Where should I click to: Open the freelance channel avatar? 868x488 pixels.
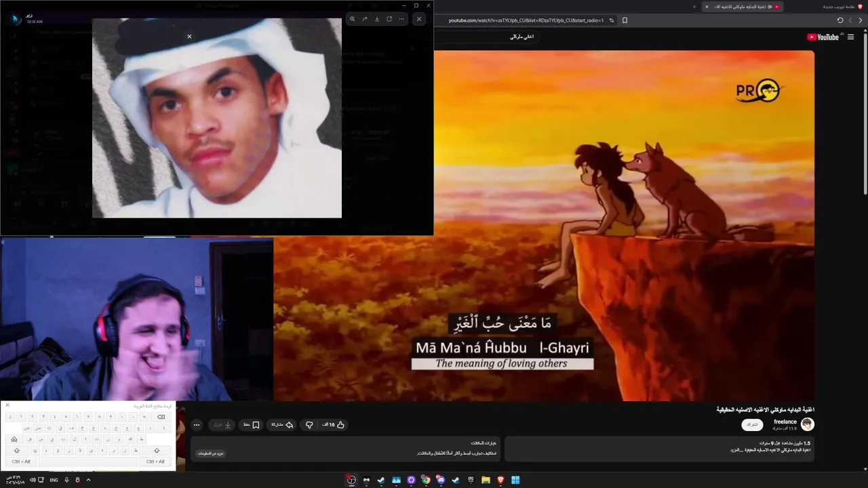click(x=807, y=424)
